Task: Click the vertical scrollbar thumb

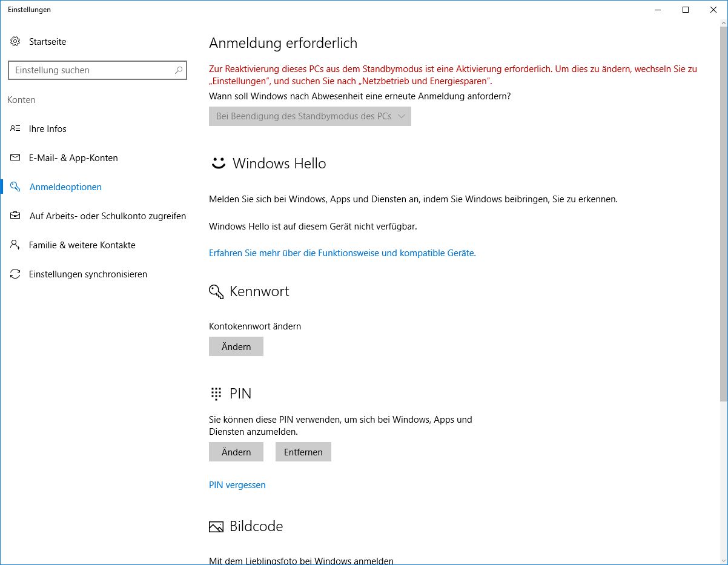Action: pos(723,214)
